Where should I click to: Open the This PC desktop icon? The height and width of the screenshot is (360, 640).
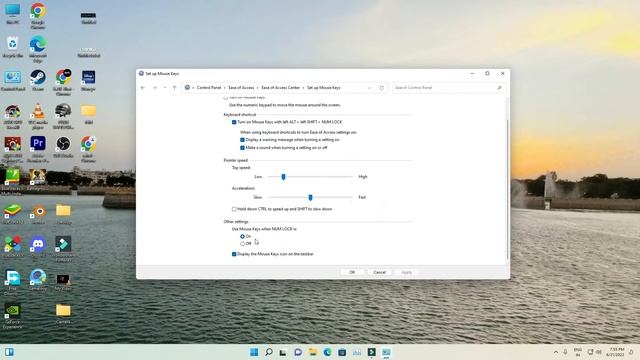[x=13, y=13]
